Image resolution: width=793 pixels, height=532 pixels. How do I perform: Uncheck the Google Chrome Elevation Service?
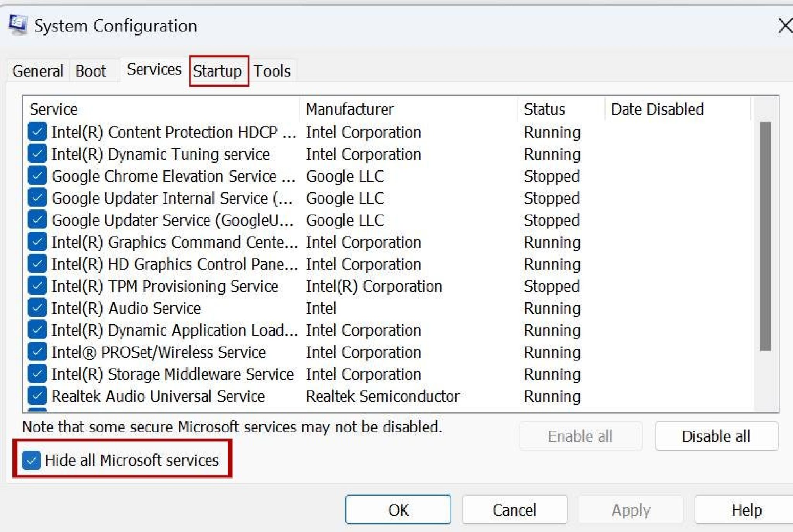(37, 176)
